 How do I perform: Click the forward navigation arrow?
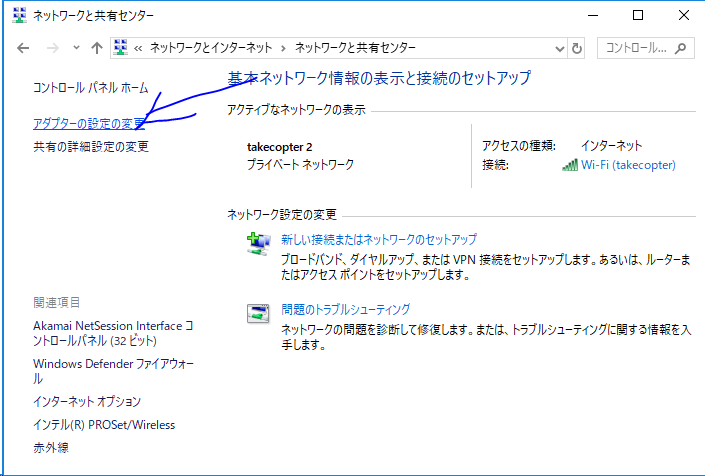(x=53, y=48)
